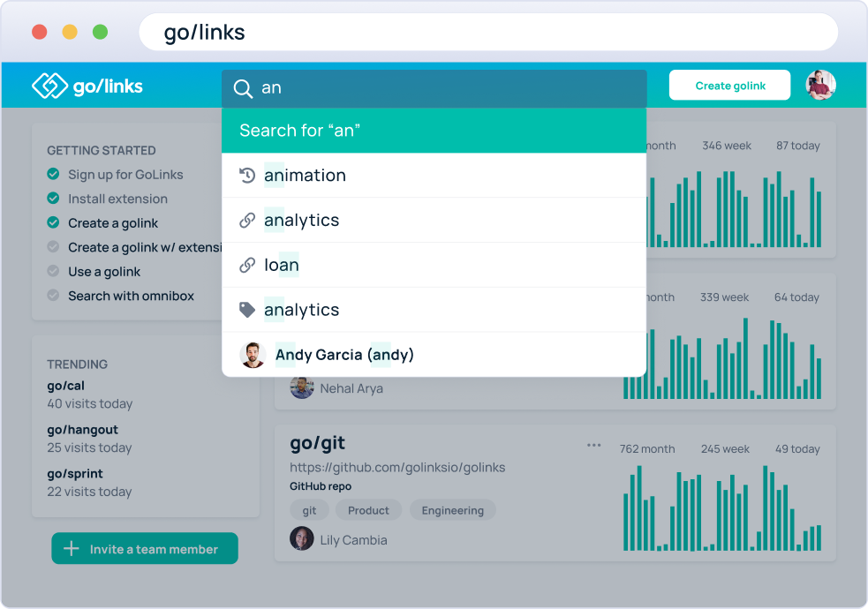Open the go/git card options menu
Image resolution: width=868 pixels, height=609 pixels.
click(x=593, y=446)
